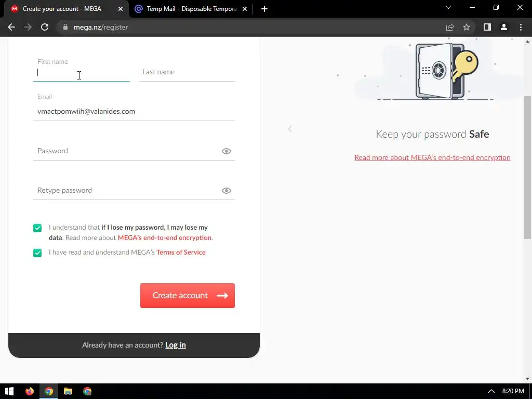
Task: Open the Chrome profile icon
Action: 504,27
